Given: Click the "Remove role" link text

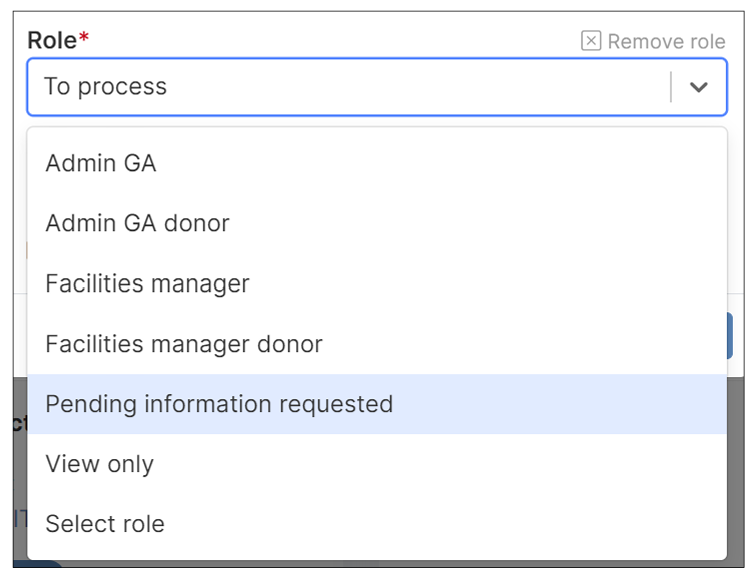Looking at the screenshot, I should point(666,41).
